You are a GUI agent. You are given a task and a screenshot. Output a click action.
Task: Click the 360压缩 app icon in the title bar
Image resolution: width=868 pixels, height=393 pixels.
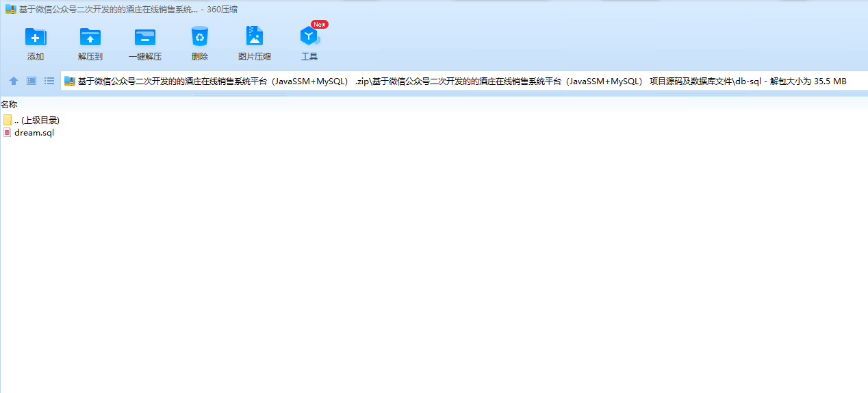click(x=10, y=10)
